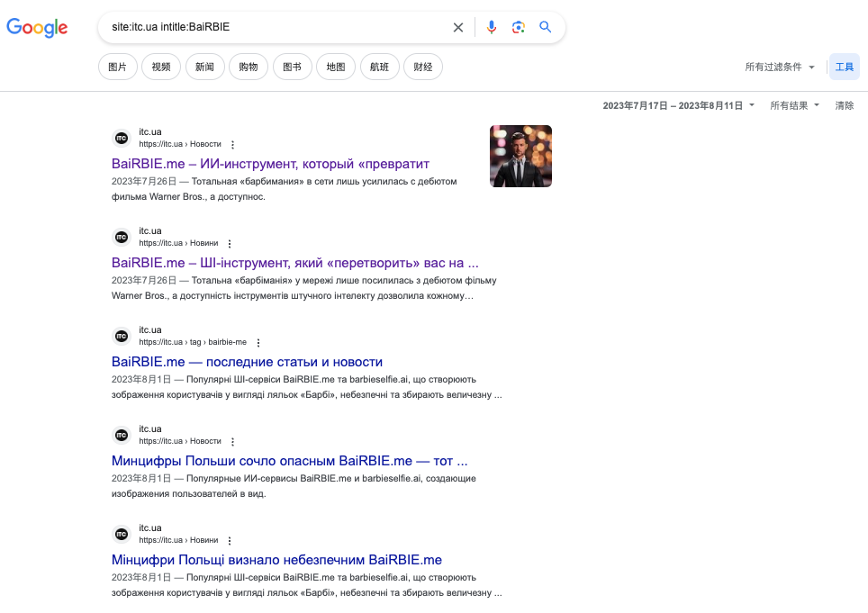
Task: Open thumbnail image of first result
Action: coord(520,156)
